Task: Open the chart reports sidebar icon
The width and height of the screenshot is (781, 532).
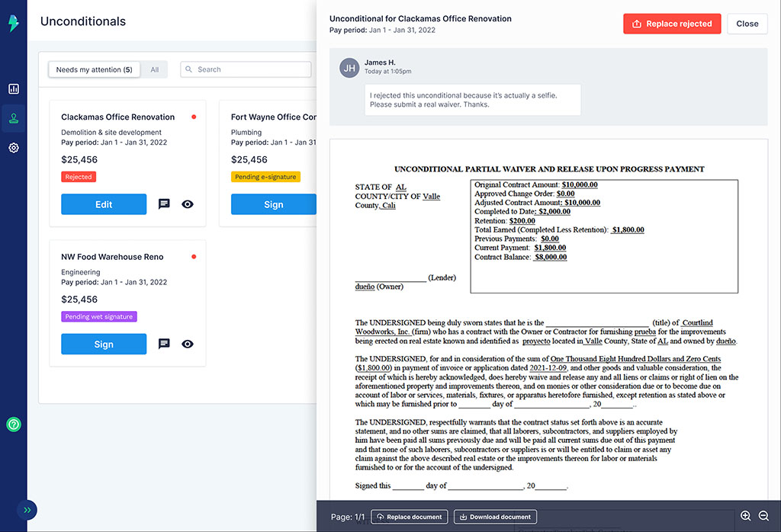Action: 14,89
